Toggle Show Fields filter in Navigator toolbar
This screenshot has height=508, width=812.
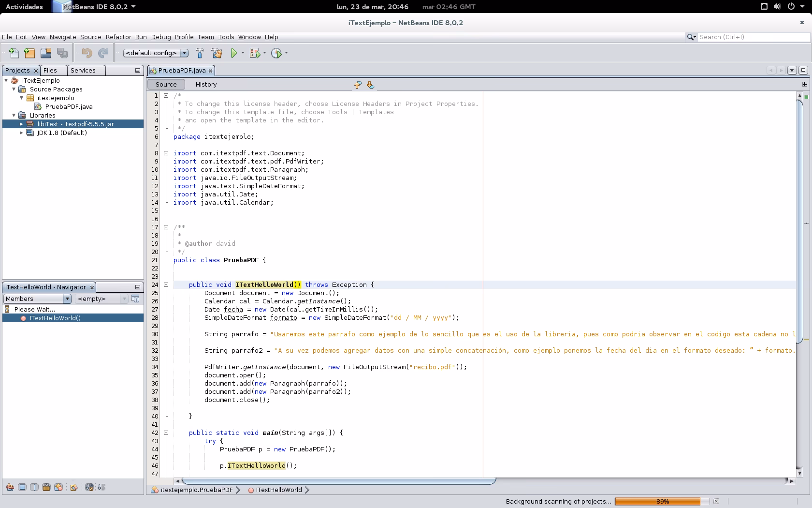(x=22, y=487)
